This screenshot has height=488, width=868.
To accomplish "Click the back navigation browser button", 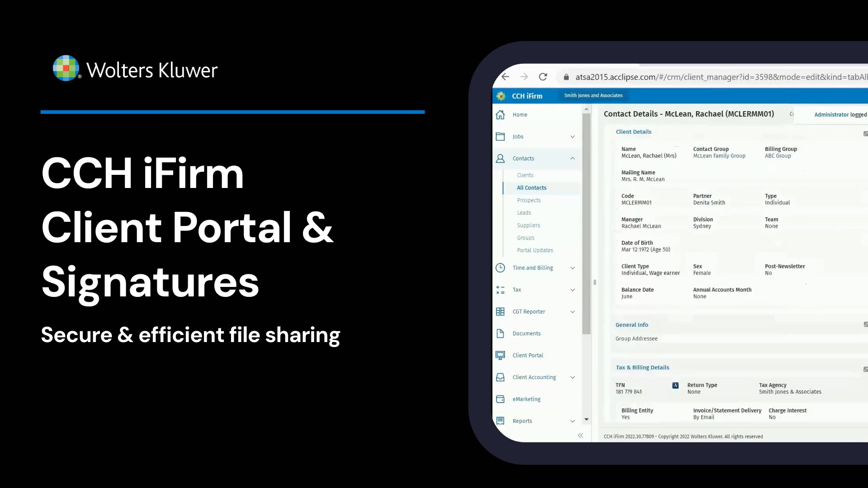I will pos(505,76).
